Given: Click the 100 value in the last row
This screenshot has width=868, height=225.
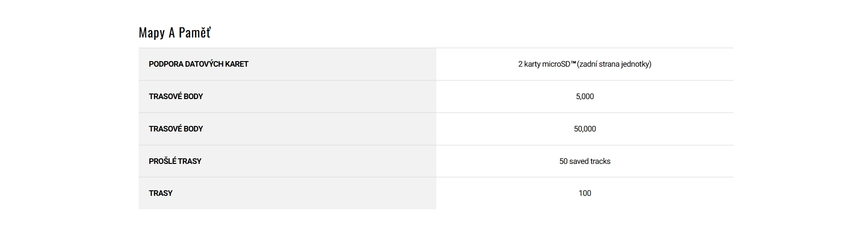Looking at the screenshot, I should pyautogui.click(x=585, y=194).
